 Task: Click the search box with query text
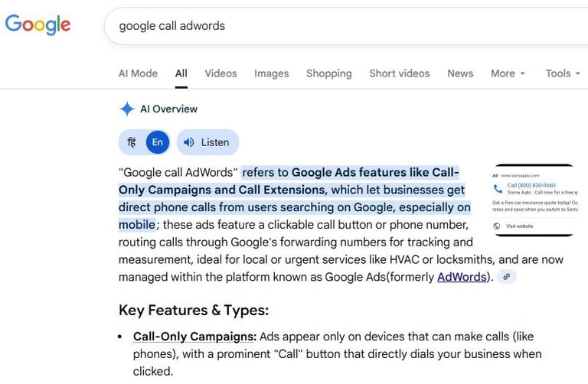pos(345,26)
